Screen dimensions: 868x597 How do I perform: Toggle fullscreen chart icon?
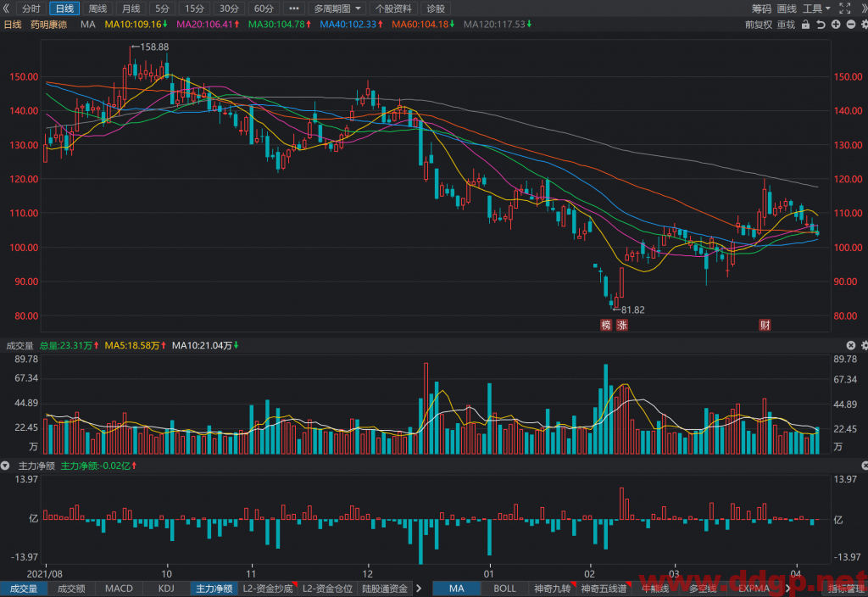coord(845,8)
